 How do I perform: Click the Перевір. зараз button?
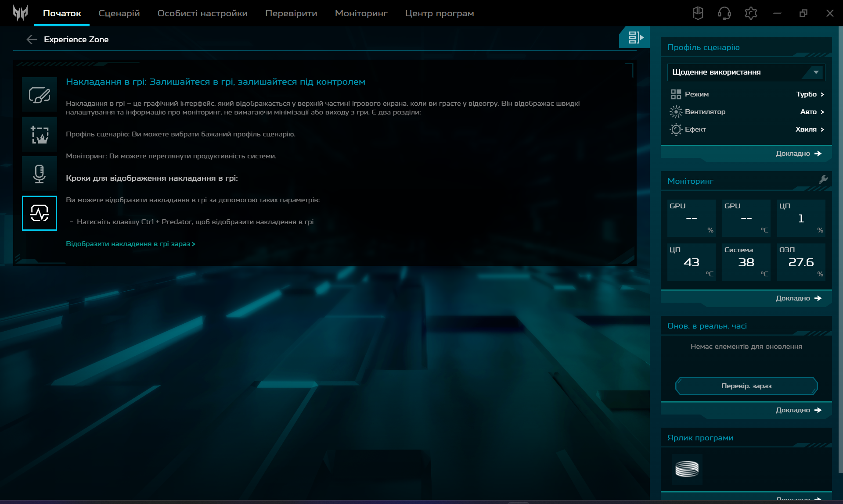click(x=746, y=386)
